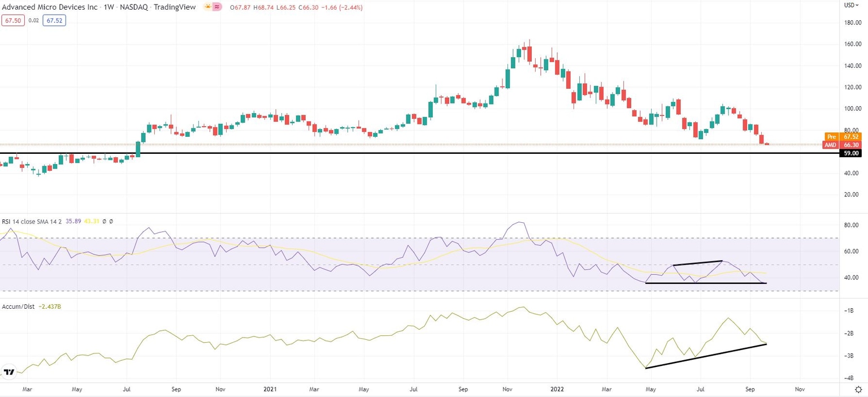Click the yellow SMA value 43.31
868x397 pixels.
[x=92, y=221]
